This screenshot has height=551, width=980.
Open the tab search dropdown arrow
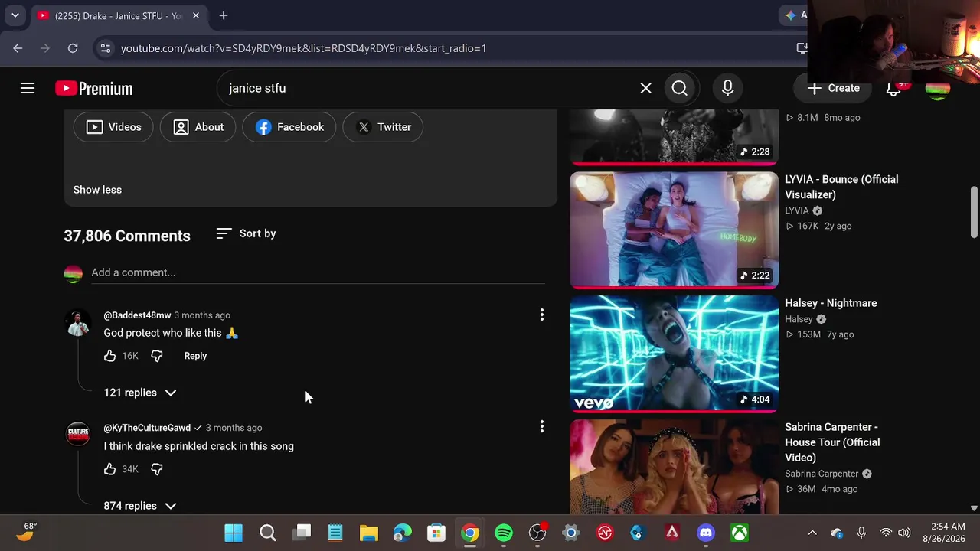(15, 15)
